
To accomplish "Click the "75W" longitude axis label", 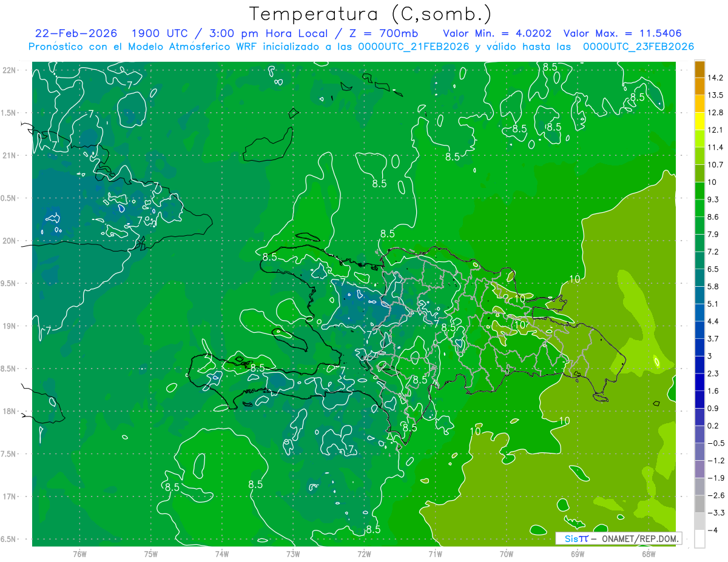I will point(151,554).
